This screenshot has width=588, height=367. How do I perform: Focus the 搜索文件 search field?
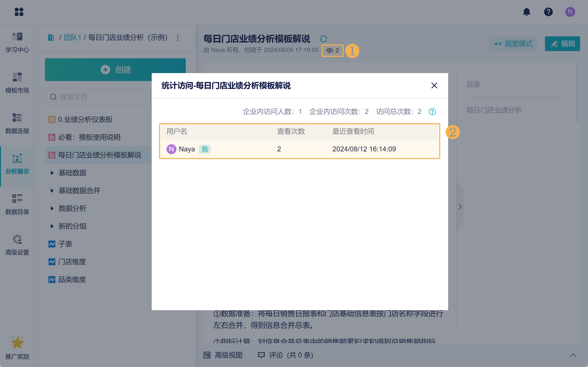[x=96, y=97]
